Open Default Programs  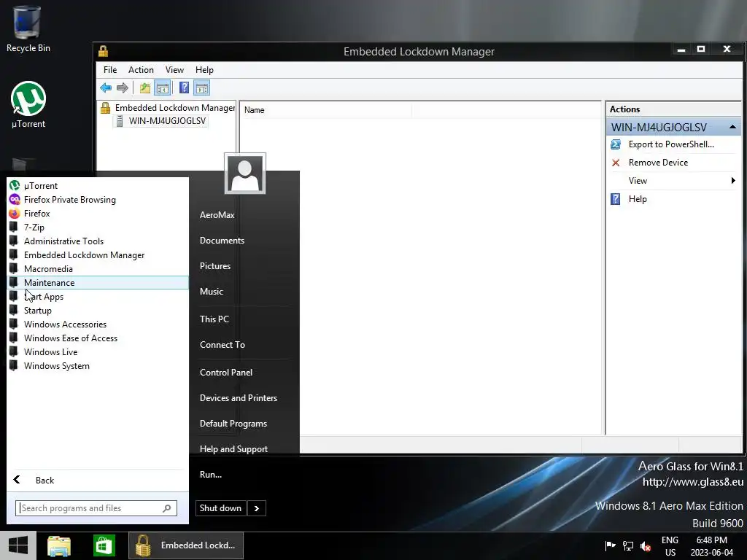(233, 424)
